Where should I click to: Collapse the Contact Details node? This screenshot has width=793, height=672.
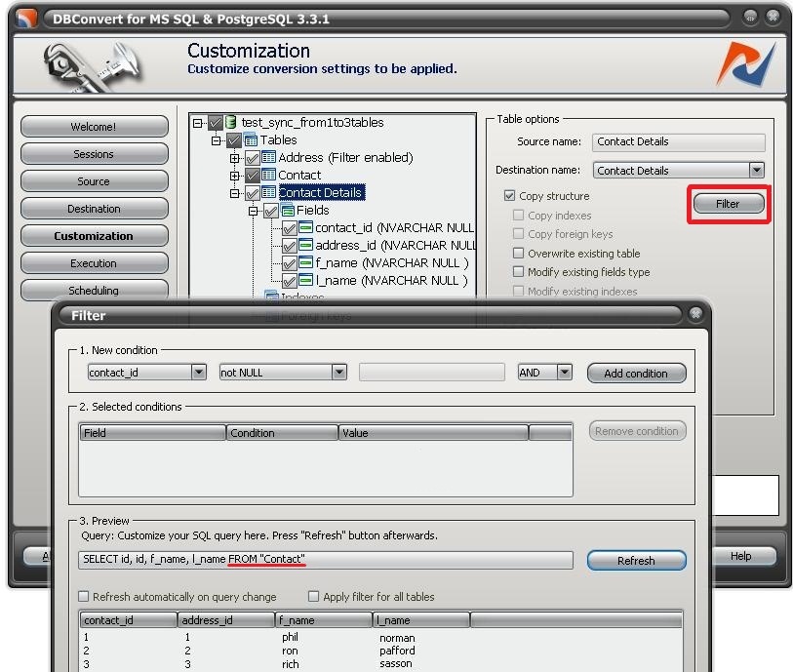point(235,194)
